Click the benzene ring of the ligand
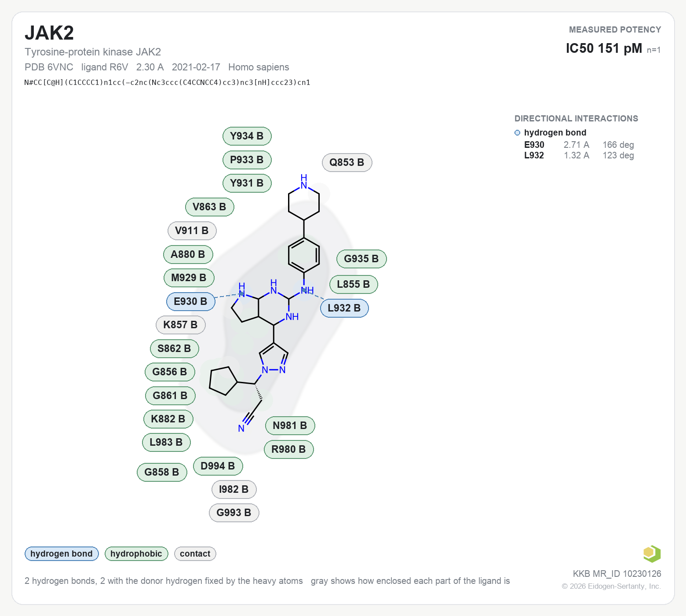The image size is (686, 616). pyautogui.click(x=304, y=255)
